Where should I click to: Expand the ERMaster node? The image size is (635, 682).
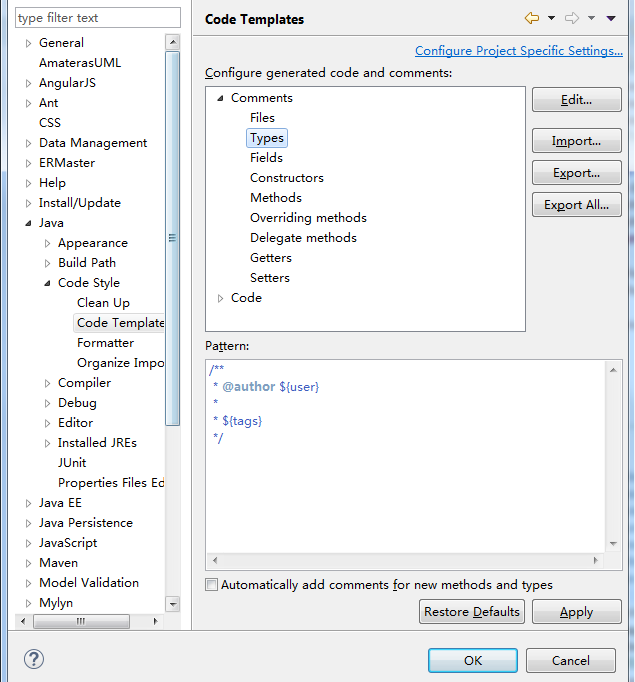(28, 163)
